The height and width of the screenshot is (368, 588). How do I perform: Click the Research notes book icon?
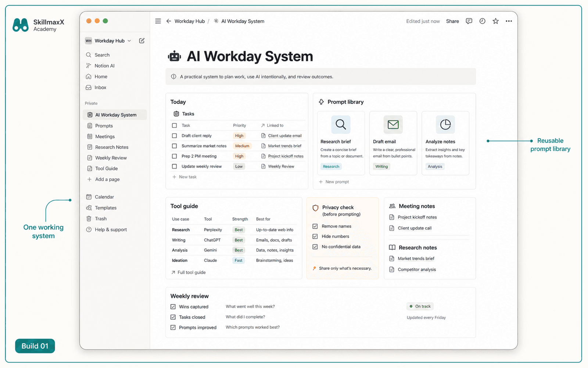(x=392, y=248)
